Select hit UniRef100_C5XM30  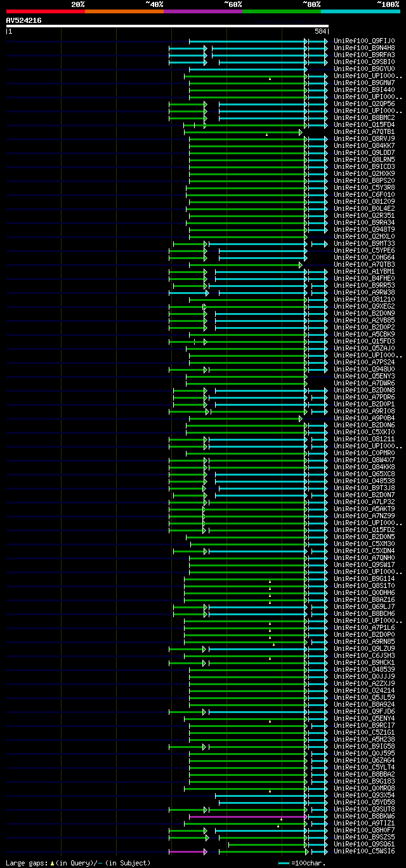[363, 544]
